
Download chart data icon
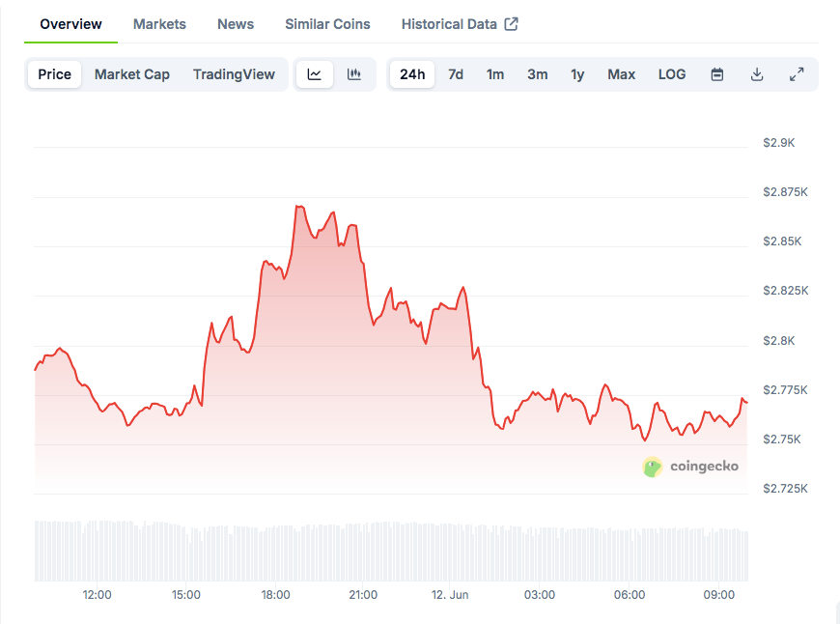click(x=757, y=74)
